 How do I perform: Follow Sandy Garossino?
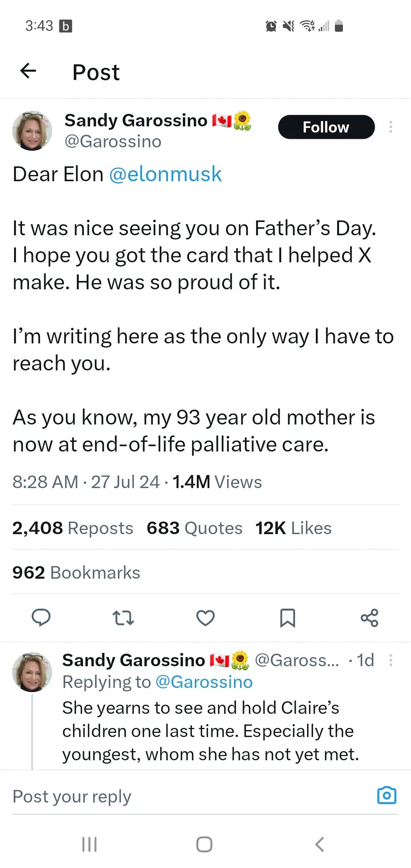326,127
